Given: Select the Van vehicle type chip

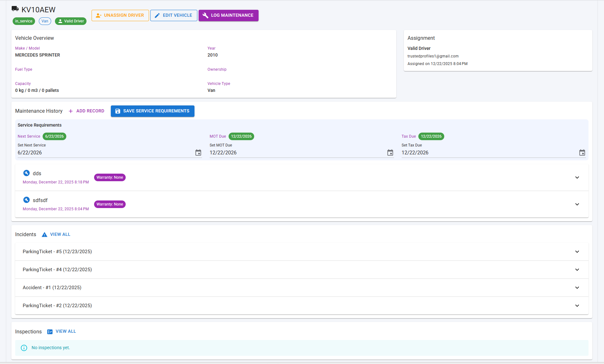Looking at the screenshot, I should [x=45, y=21].
